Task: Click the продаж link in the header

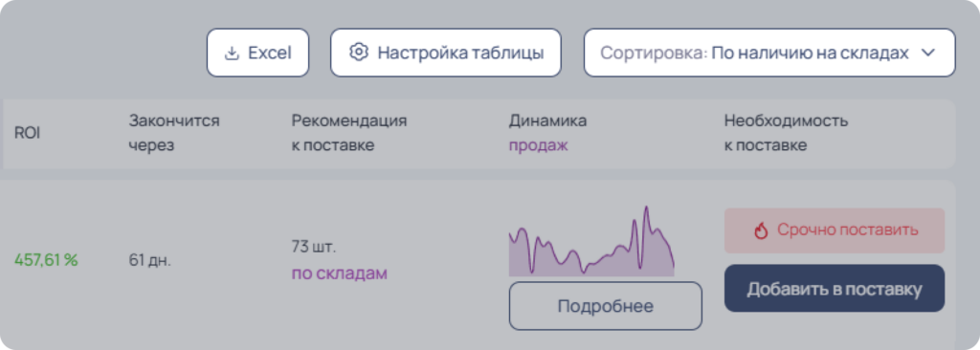Action: pyautogui.click(x=538, y=146)
